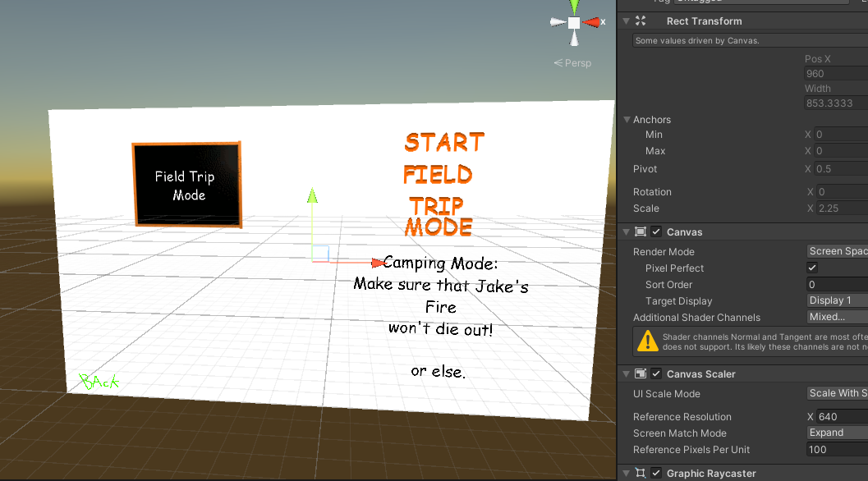Disable the Graphic Raycaster component checkbox
868x481 pixels.
click(x=656, y=473)
